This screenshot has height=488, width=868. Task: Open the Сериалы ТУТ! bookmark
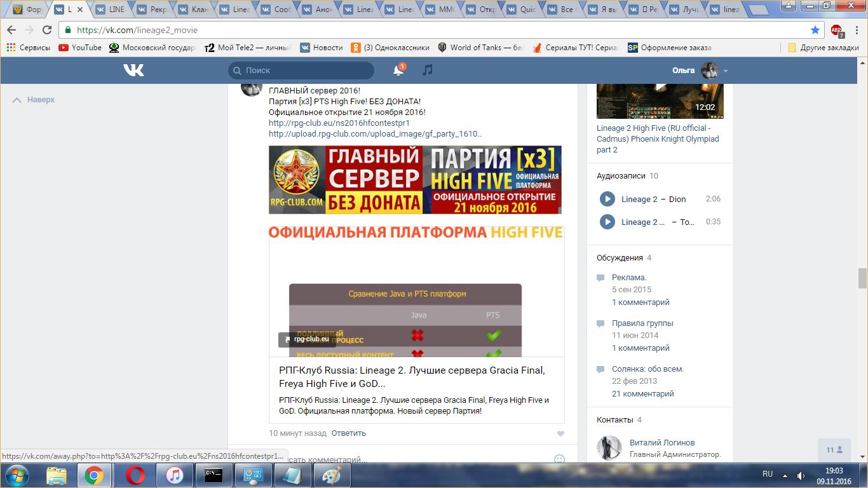(x=576, y=48)
